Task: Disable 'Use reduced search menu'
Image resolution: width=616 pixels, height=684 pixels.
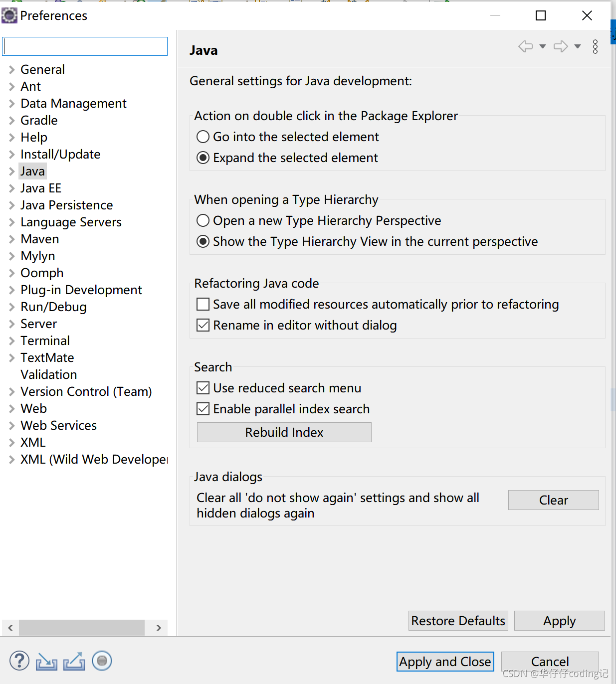Action: [x=203, y=388]
